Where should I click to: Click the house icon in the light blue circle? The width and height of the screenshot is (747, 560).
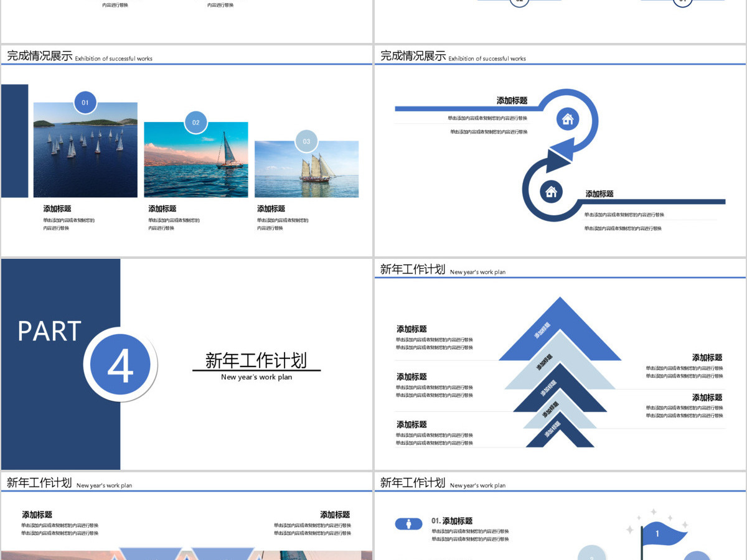(x=567, y=118)
